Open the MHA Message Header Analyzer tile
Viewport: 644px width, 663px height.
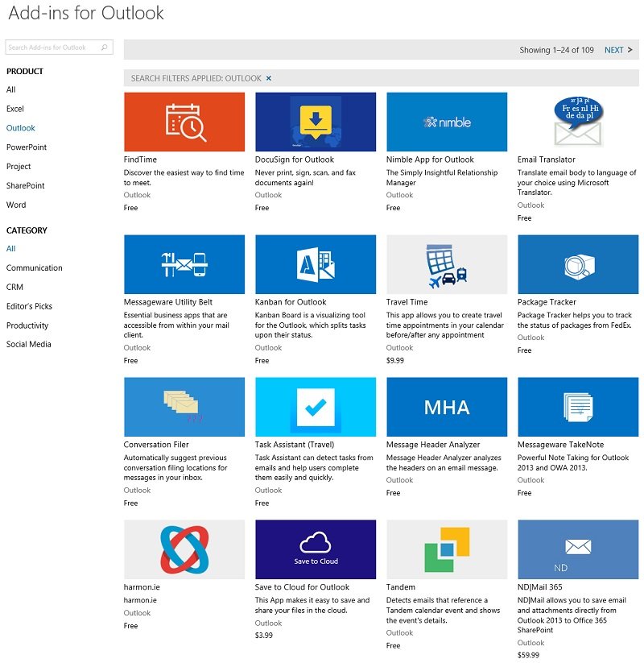coord(447,407)
